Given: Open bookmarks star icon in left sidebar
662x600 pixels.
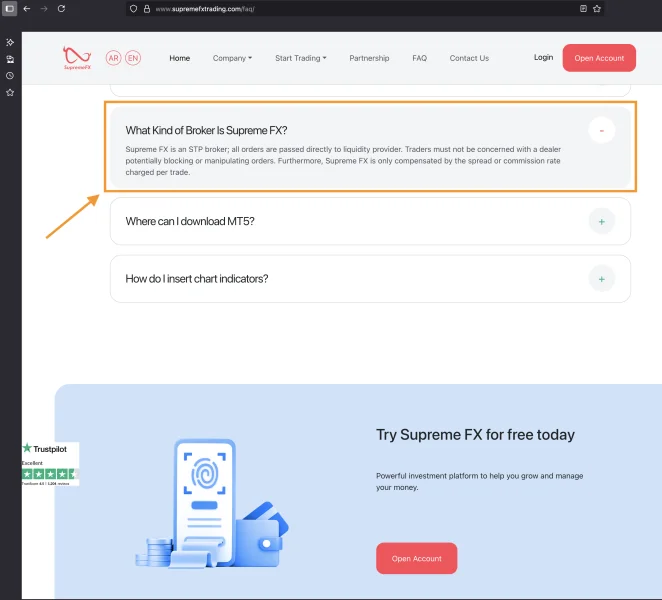Looking at the screenshot, I should pyautogui.click(x=10, y=92).
